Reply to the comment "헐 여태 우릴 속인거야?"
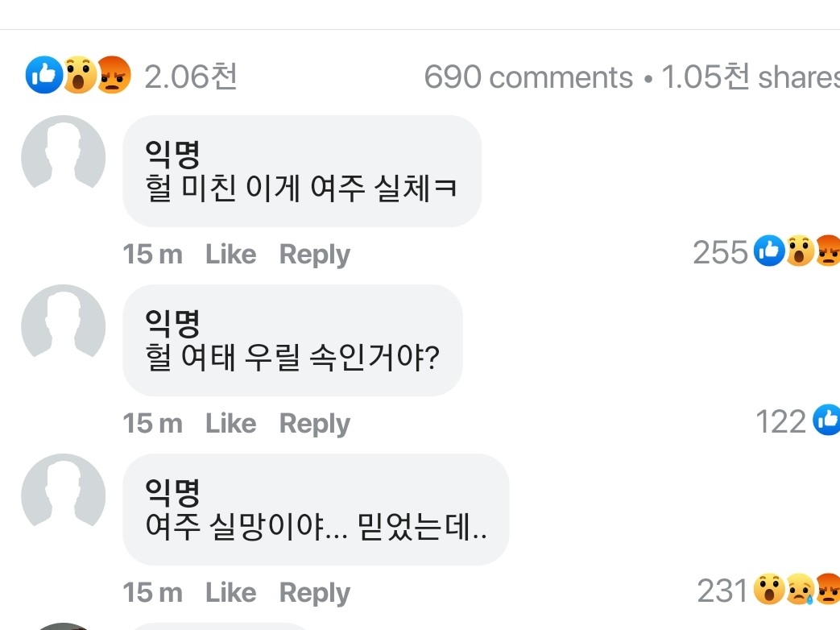Screen dimensions: 840x630 click(314, 424)
